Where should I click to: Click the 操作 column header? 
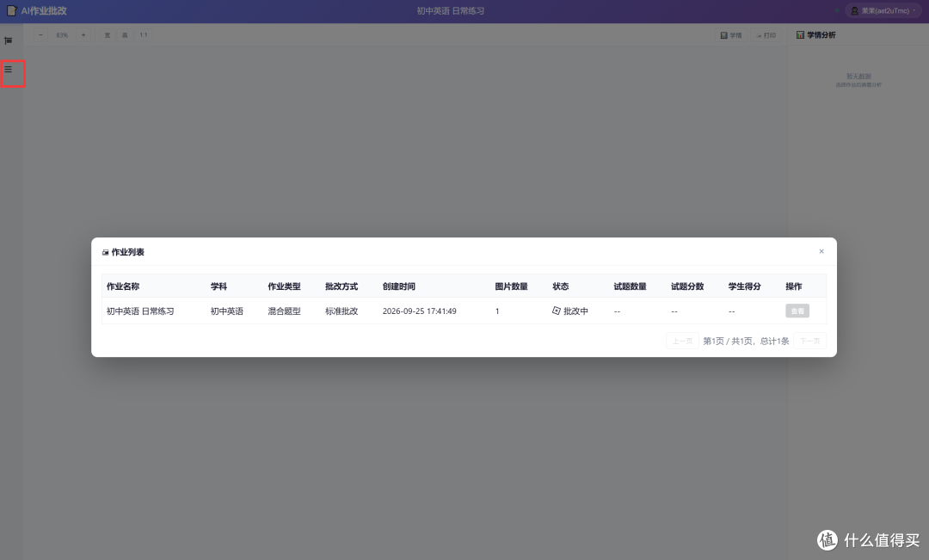coord(794,286)
